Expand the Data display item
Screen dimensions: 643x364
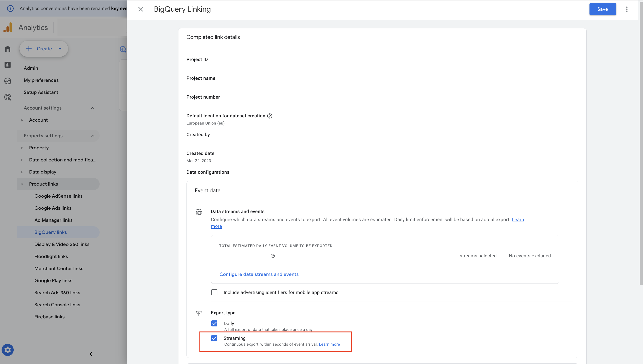22,172
